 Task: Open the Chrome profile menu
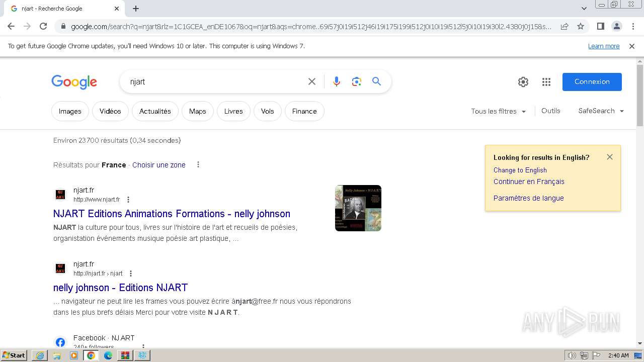point(616,26)
